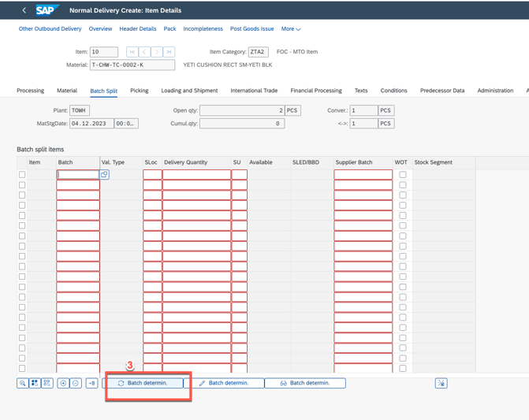Expand the More menu dropdown
The image size is (529, 420).
click(x=291, y=29)
